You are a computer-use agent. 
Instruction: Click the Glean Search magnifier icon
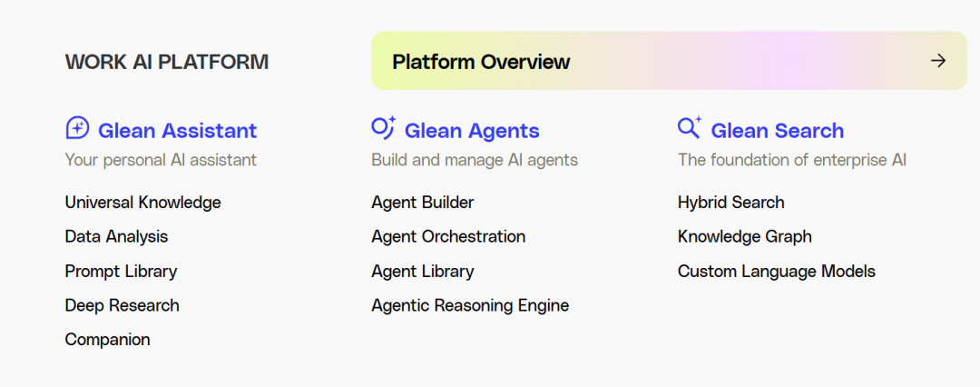689,128
